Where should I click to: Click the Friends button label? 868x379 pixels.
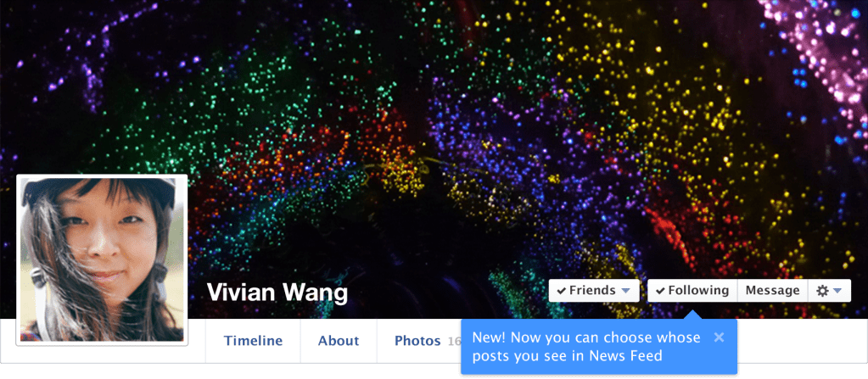pyautogui.click(x=592, y=291)
